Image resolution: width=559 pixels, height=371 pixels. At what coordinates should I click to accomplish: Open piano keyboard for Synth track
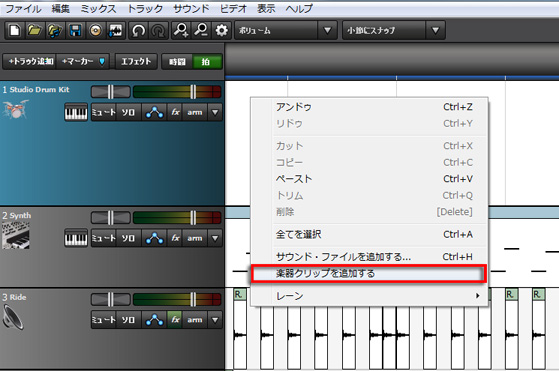click(76, 238)
